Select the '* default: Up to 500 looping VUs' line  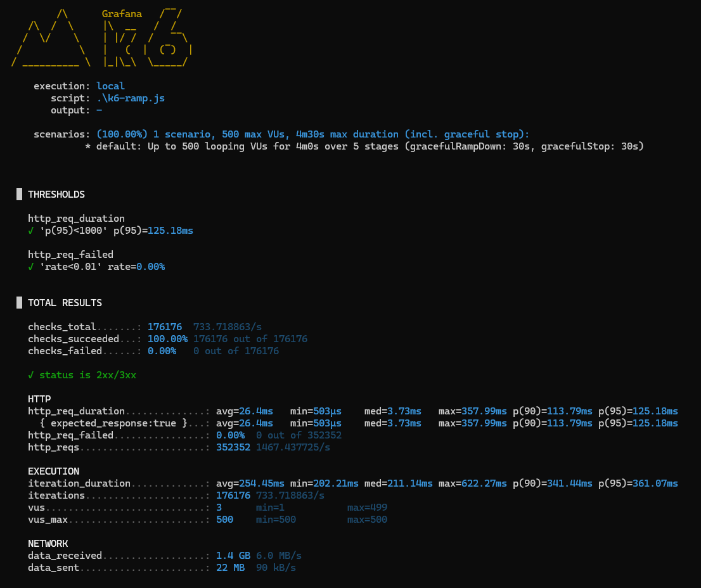(364, 146)
